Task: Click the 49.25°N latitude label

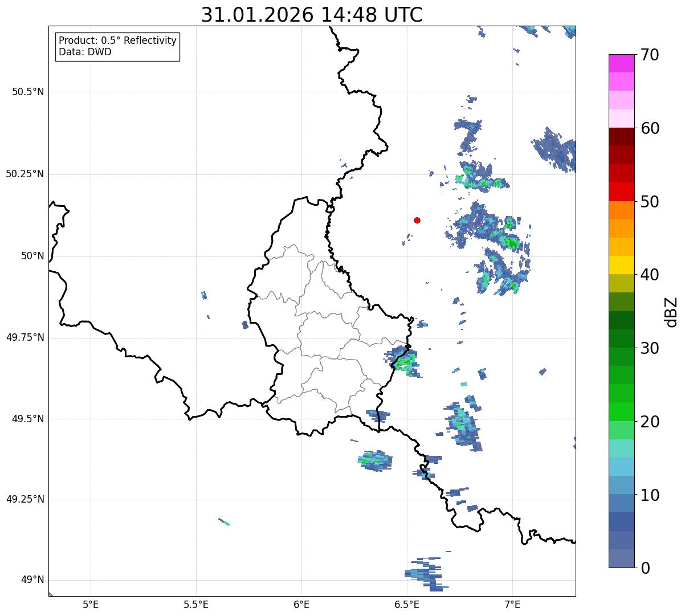Action: [x=25, y=500]
